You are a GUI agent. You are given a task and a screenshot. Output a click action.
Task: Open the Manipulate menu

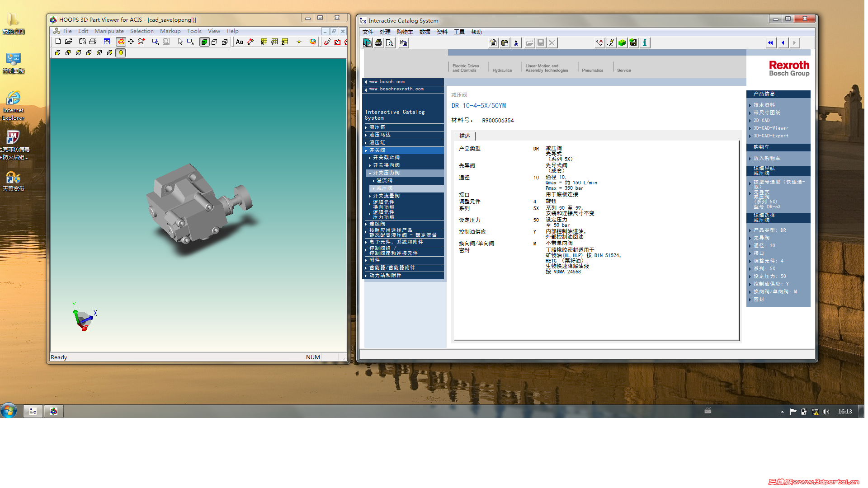109,31
